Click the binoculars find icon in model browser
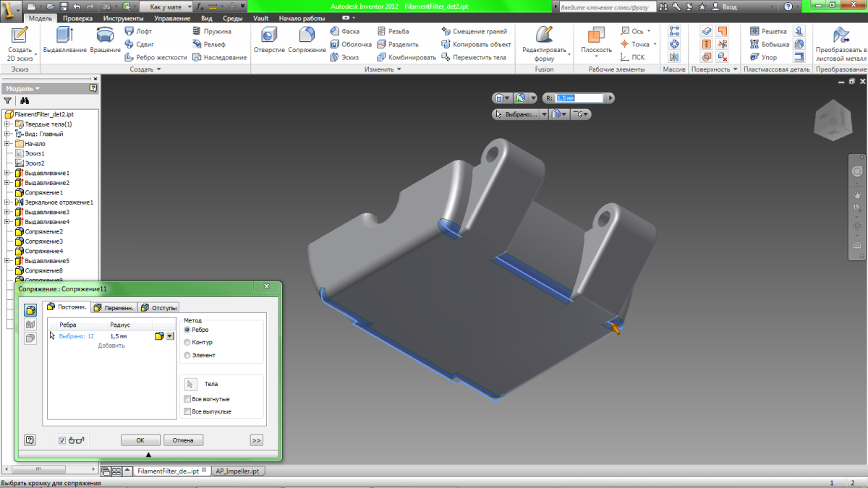The height and width of the screenshot is (488, 868). point(24,101)
